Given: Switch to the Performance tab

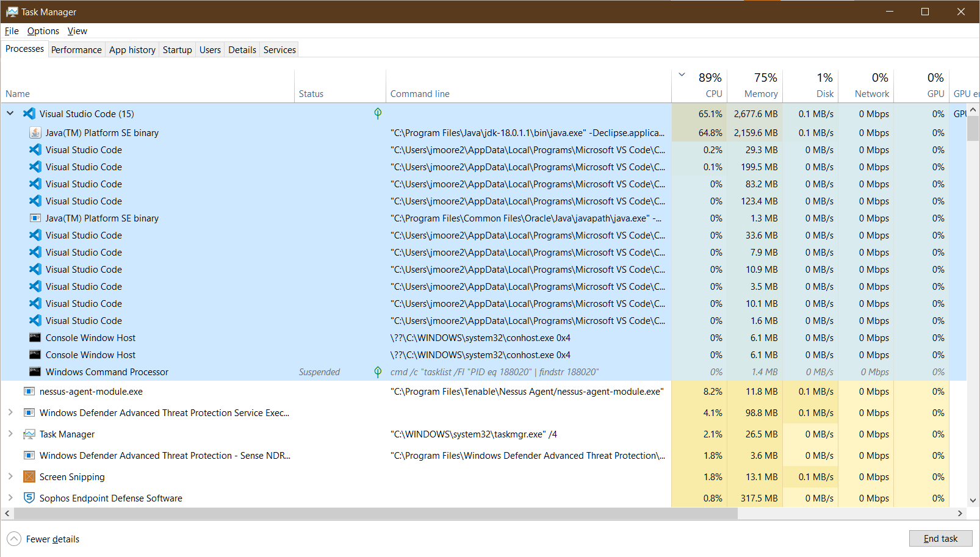Looking at the screenshot, I should [76, 49].
